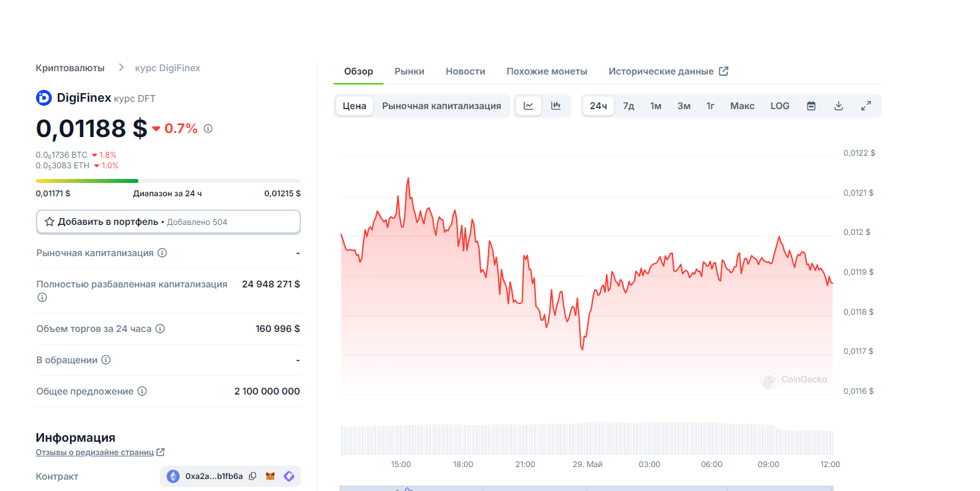Open the Исторические данные tab
The image size is (980, 491).
[x=668, y=71]
